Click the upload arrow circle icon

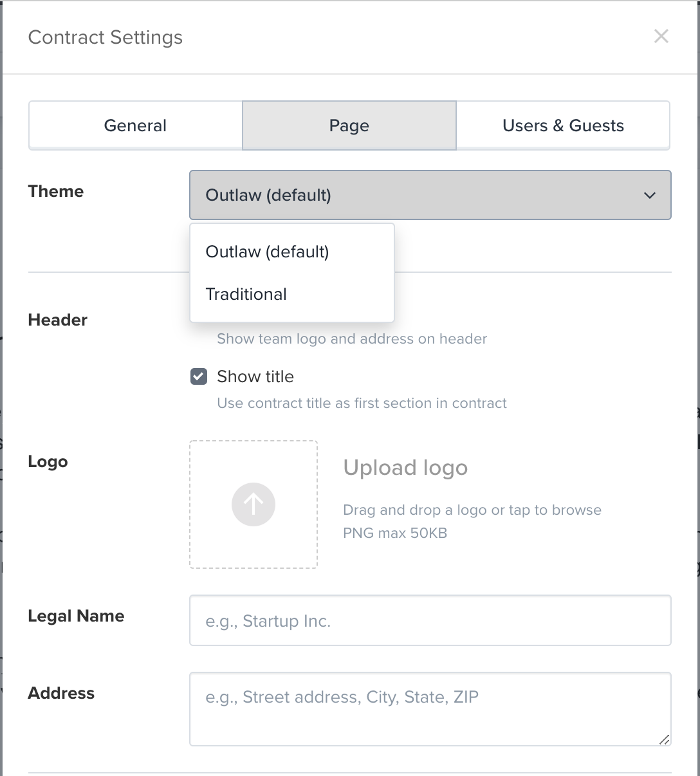click(x=253, y=504)
